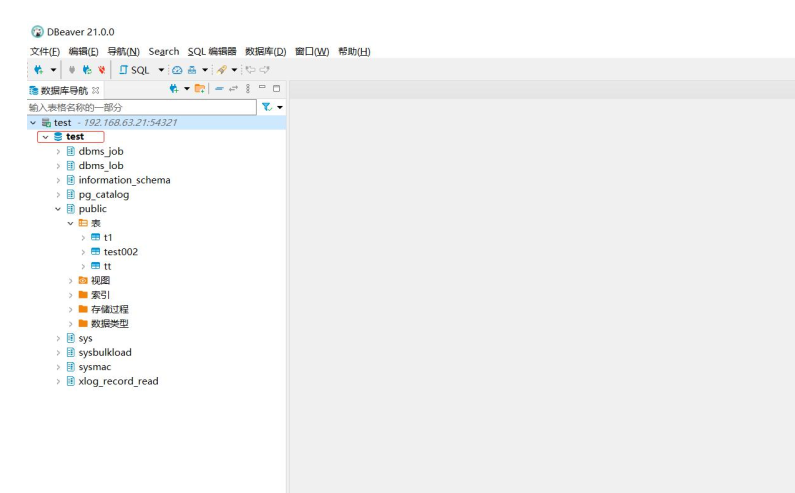Viewport: 795px width, 493px height.
Task: Open navigator new connection dropdown arrow
Action: point(187,89)
